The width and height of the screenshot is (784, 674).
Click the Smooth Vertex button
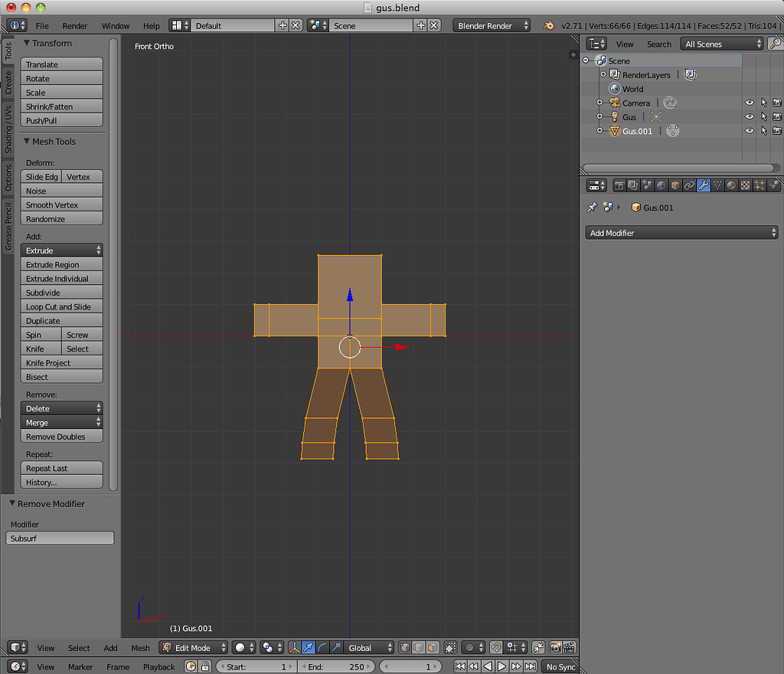61,204
